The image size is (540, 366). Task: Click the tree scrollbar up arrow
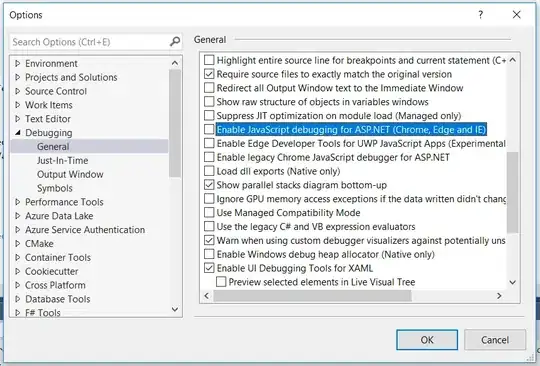(175, 63)
